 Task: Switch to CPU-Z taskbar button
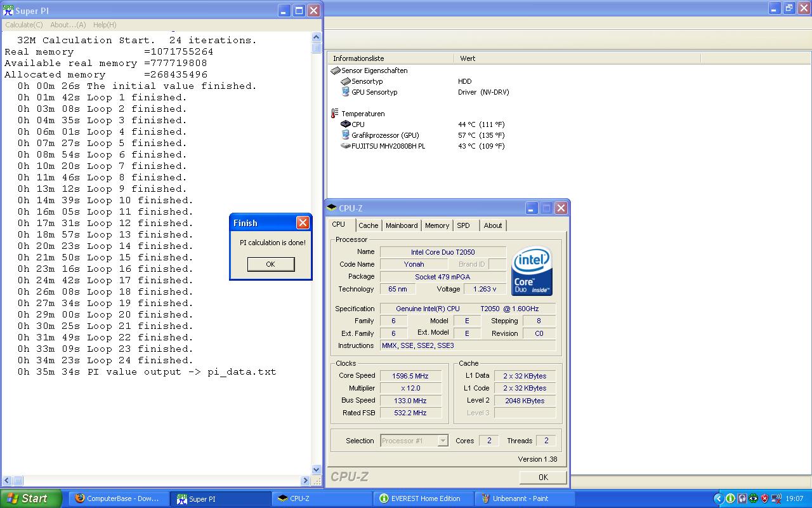[x=322, y=498]
